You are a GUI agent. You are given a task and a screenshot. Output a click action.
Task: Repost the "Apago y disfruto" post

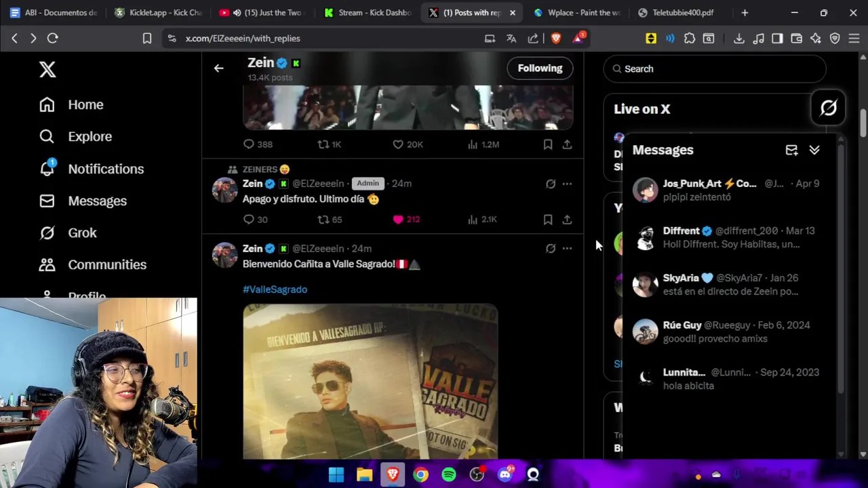point(330,220)
